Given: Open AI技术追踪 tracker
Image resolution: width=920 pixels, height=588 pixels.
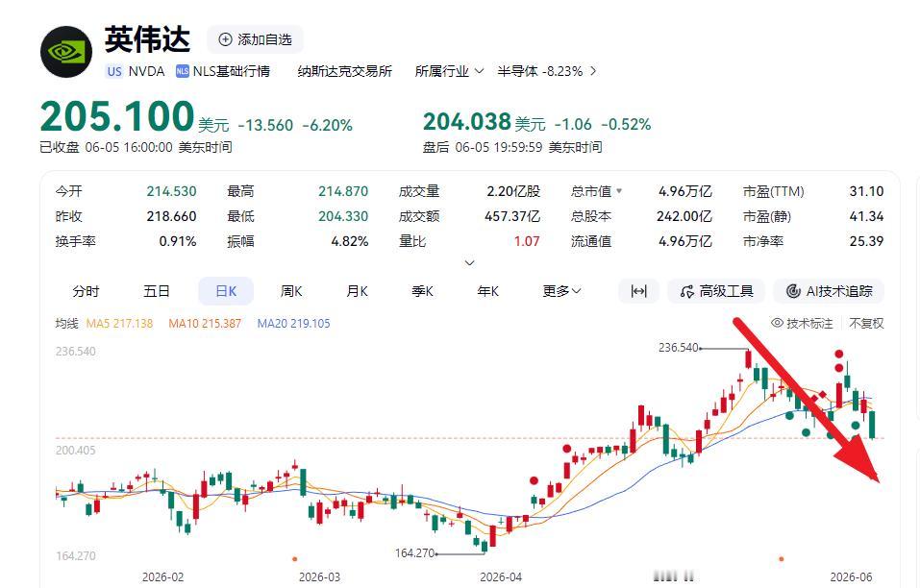Looking at the screenshot, I should 829,291.
